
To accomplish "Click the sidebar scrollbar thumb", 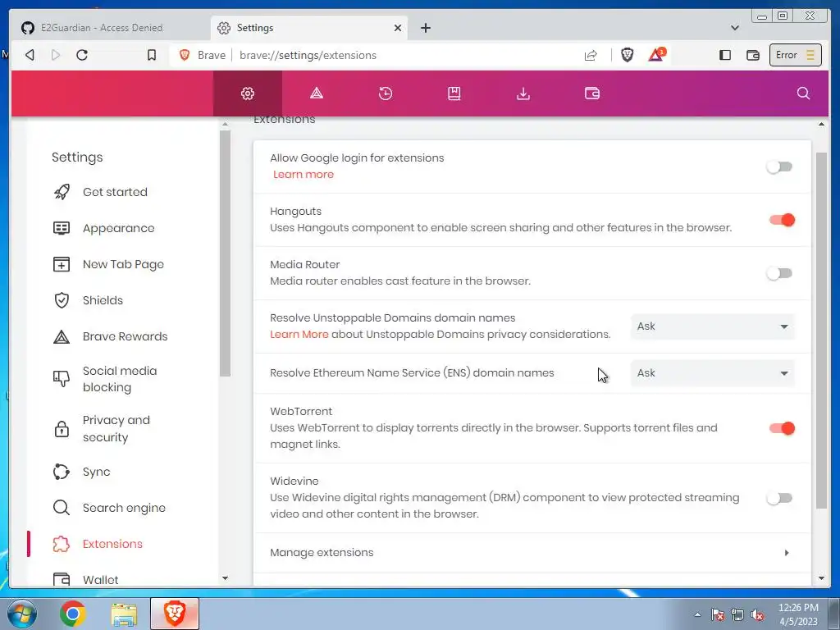I will [225, 253].
